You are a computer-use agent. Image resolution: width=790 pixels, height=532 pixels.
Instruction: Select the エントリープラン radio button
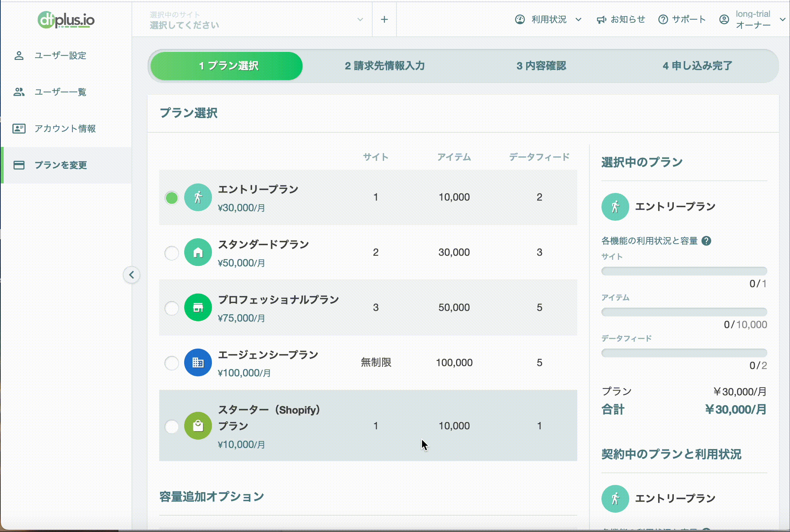click(171, 198)
